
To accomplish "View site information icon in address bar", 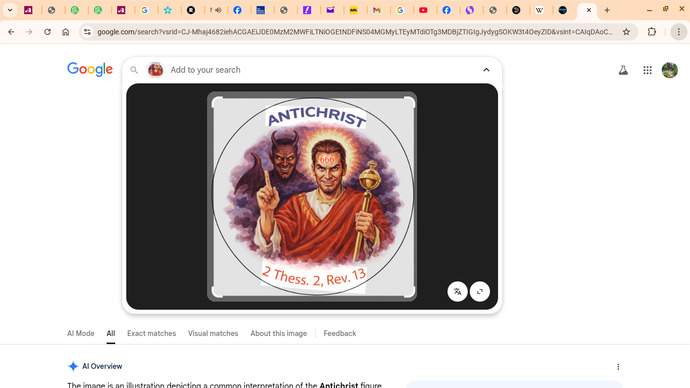I will pyautogui.click(x=87, y=32).
